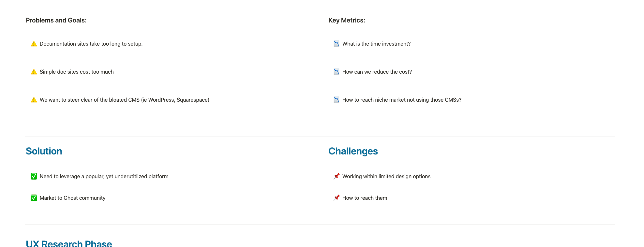Click pushpin icon next to How to reach them
The height and width of the screenshot is (247, 644).
[336, 198]
